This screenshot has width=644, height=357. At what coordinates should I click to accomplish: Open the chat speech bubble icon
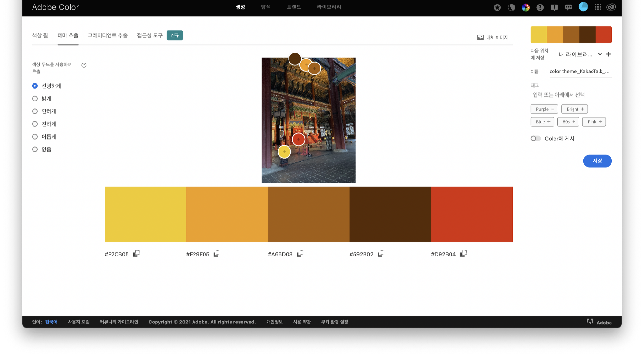[x=569, y=8]
